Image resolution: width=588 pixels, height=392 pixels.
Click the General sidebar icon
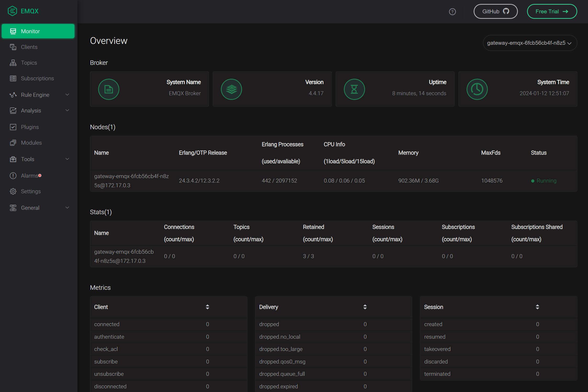[13, 208]
